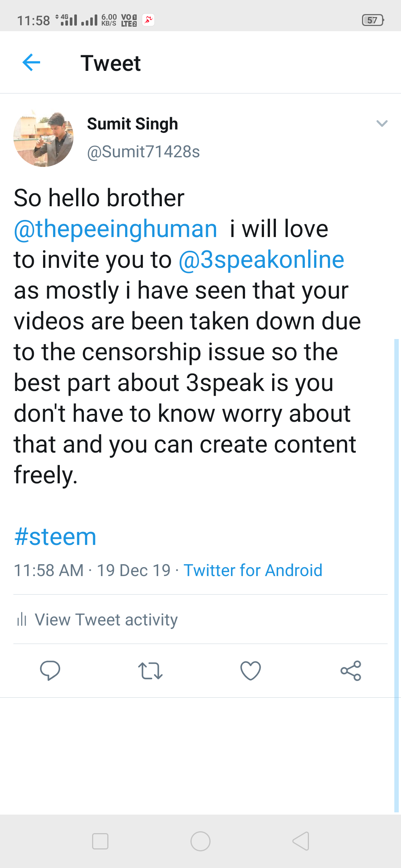Image resolution: width=401 pixels, height=868 pixels.
Task: Click the vertical scrollbar on right edge
Action: pos(396,575)
